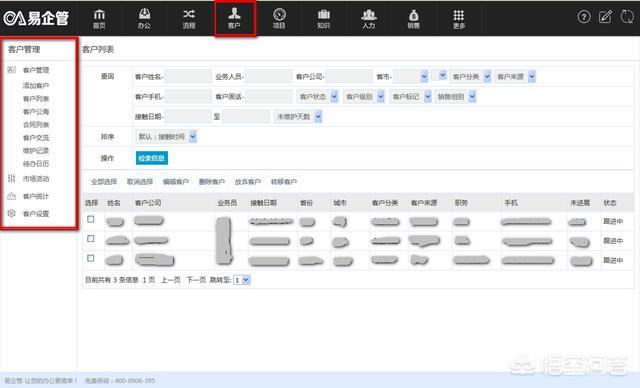Screen dimensions: 640x388
Task: Open the 人力 human resources icon
Action: [369, 18]
